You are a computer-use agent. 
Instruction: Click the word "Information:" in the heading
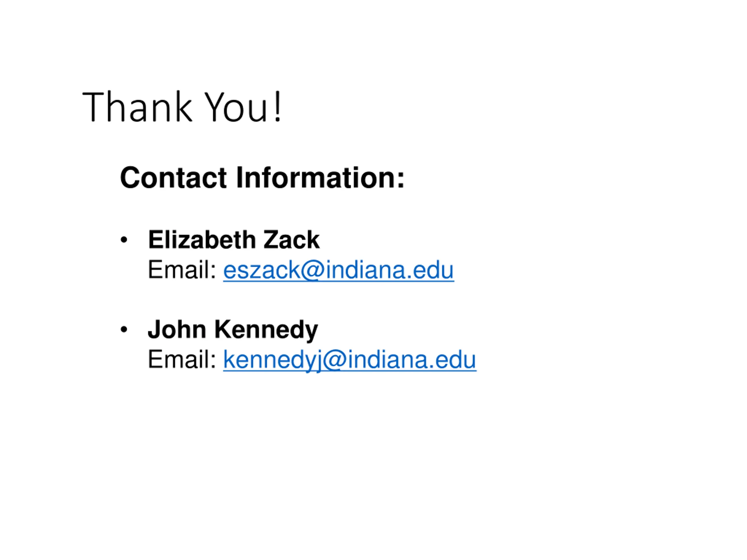click(320, 178)
